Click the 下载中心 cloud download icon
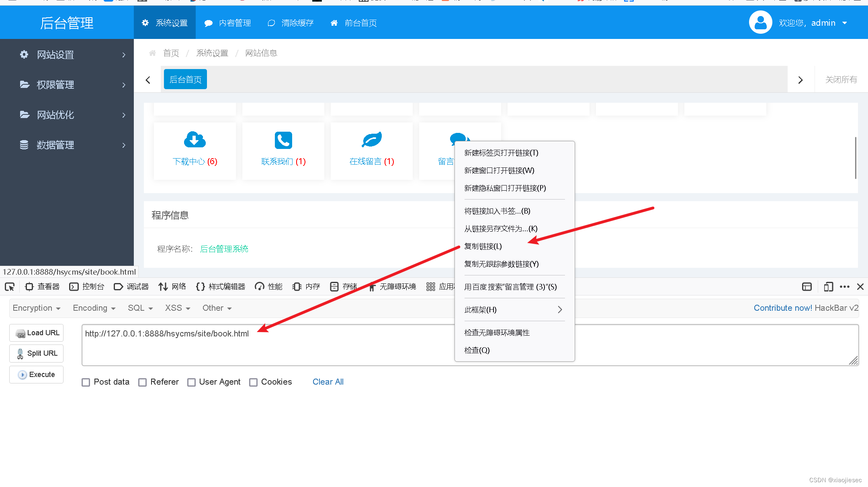868x487 pixels. pyautogui.click(x=194, y=140)
